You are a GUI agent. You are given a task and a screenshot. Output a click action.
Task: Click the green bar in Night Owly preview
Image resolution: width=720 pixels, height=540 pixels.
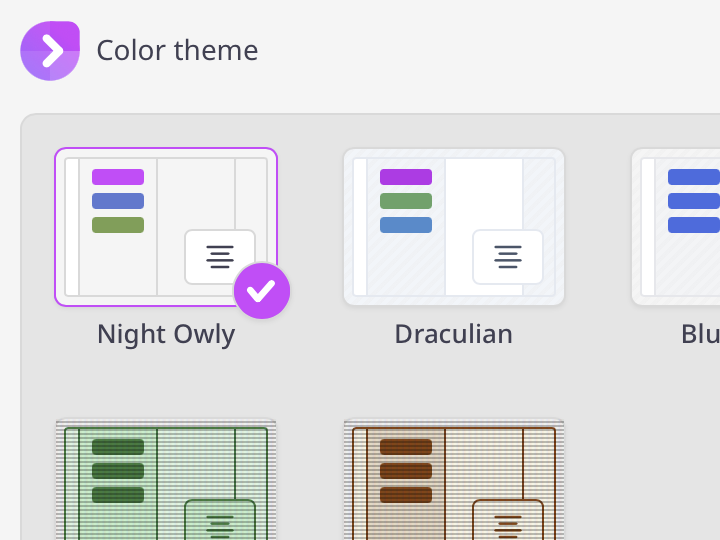coord(118,225)
